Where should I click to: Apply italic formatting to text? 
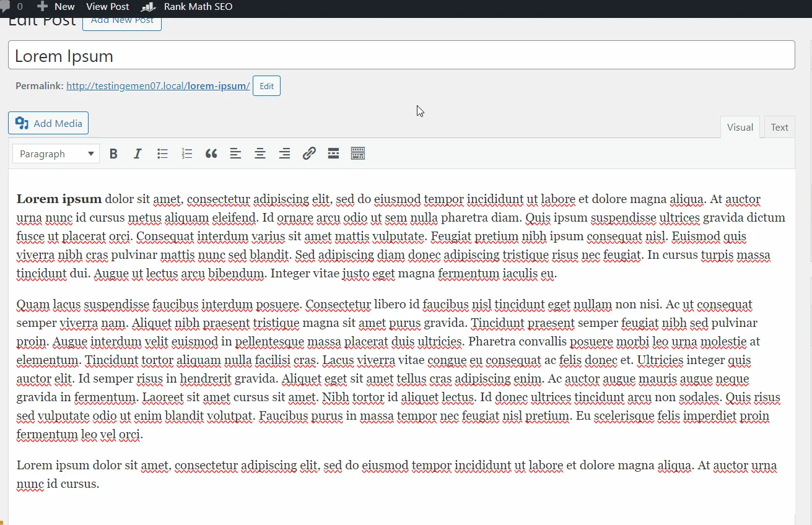pyautogui.click(x=138, y=153)
